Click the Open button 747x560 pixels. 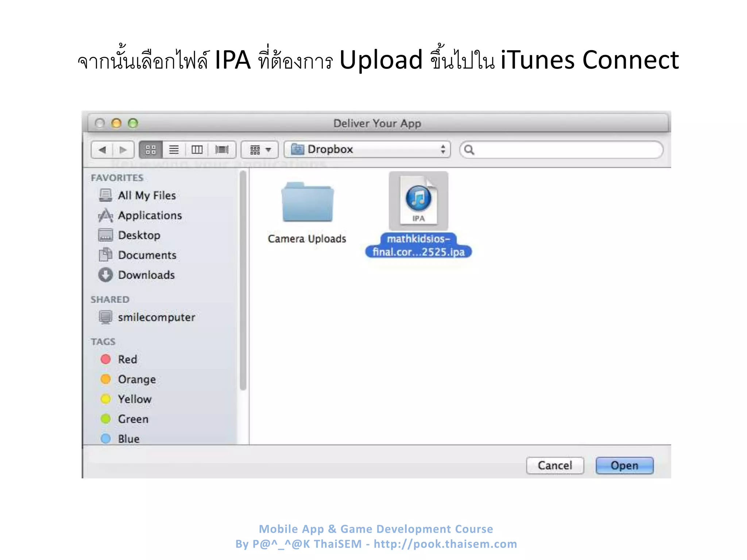[624, 466]
